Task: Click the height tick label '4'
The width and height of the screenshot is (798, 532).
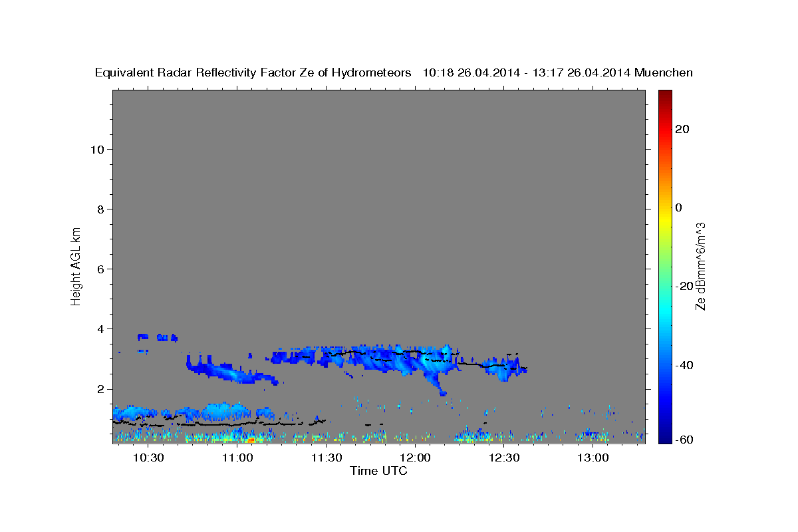Action: [101, 329]
